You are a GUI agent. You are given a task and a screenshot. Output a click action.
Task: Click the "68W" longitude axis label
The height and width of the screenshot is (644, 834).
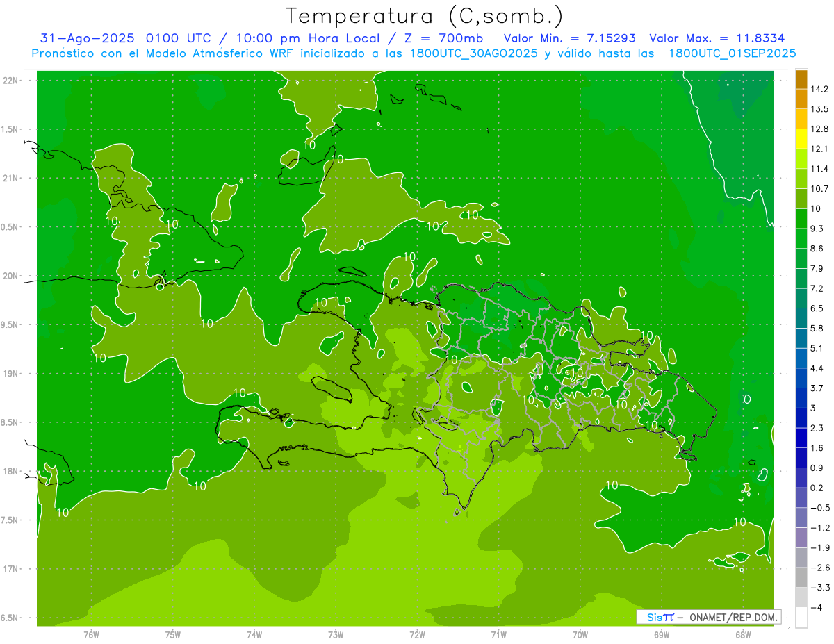pyautogui.click(x=743, y=634)
